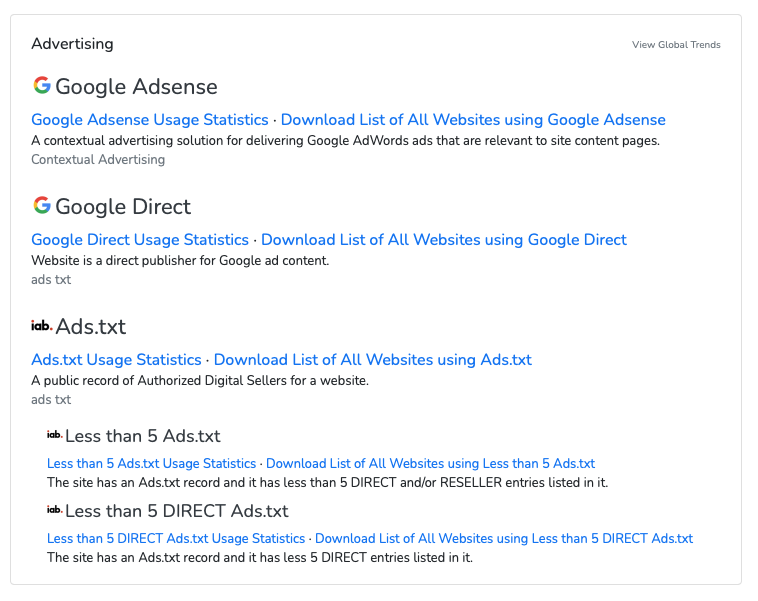The width and height of the screenshot is (758, 601).
Task: Click the ads txt tag under Google Direct
Action: 51,279
